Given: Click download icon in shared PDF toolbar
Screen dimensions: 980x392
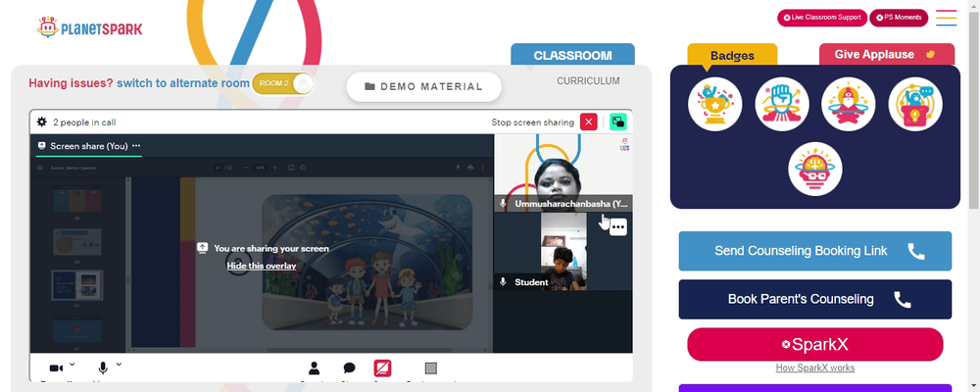Looking at the screenshot, I should coord(458,168).
